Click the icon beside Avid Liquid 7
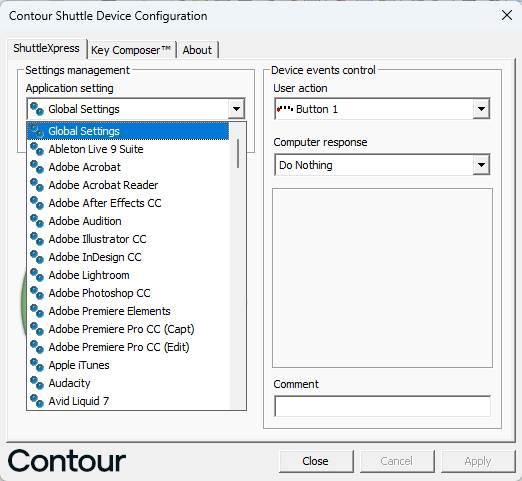Viewport: 522px width, 481px height. click(x=37, y=401)
